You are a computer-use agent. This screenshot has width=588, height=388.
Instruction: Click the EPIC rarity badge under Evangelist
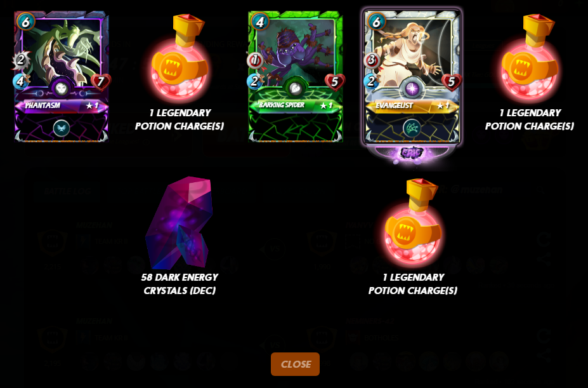tap(412, 153)
